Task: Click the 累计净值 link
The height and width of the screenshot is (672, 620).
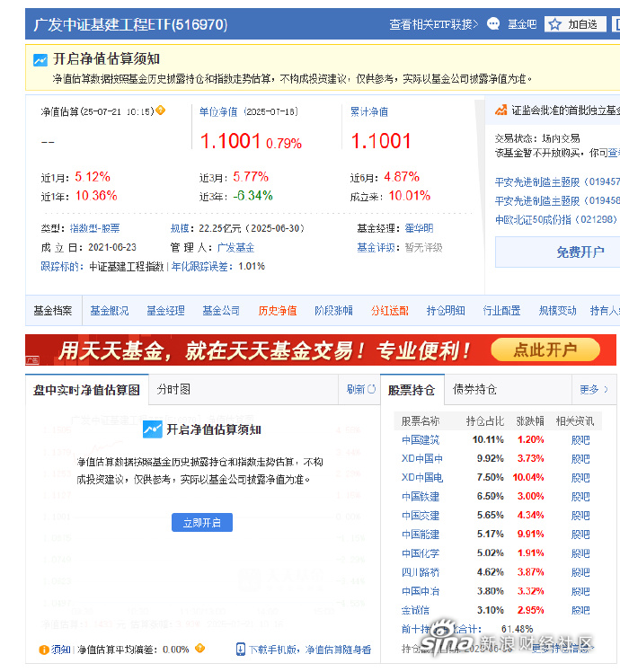Action: pos(369,112)
